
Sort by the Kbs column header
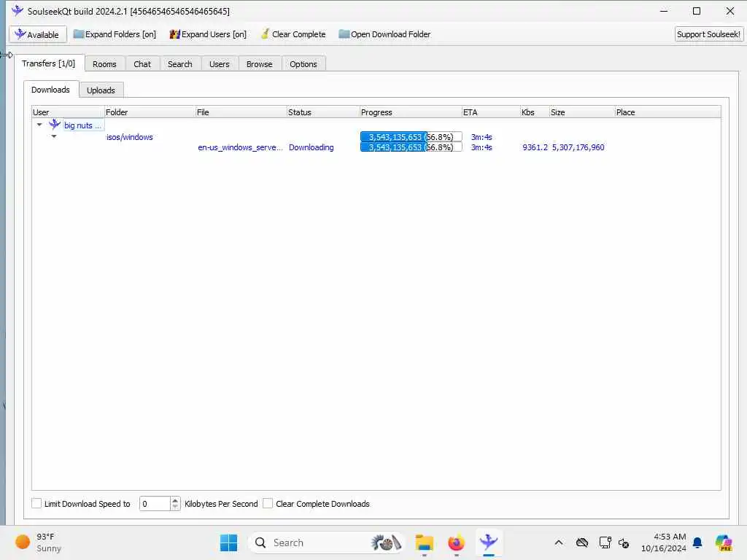[x=535, y=112]
